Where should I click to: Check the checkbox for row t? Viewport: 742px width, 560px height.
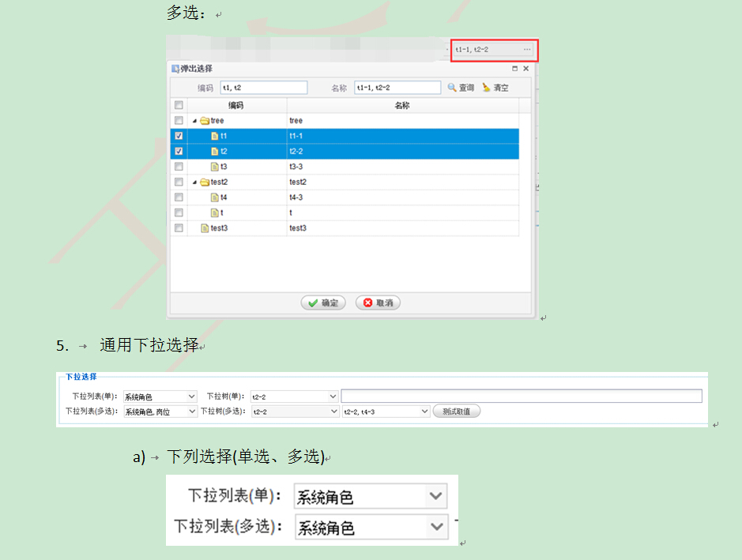click(179, 212)
